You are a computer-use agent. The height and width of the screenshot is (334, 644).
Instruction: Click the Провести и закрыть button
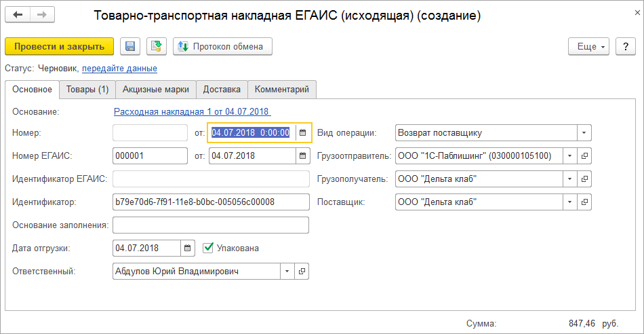point(60,46)
